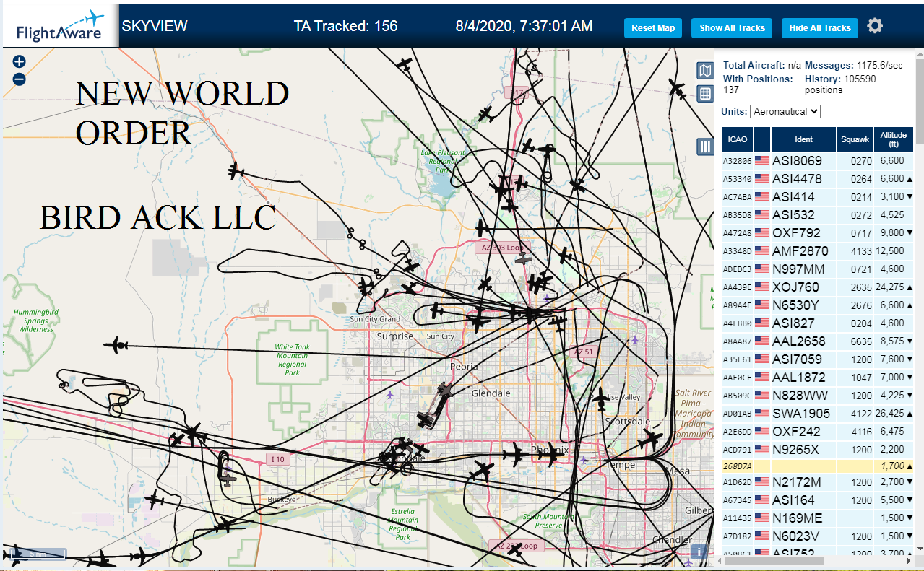Select the N6530Y aircraft row
Screen dimensions: 924x571
point(819,305)
